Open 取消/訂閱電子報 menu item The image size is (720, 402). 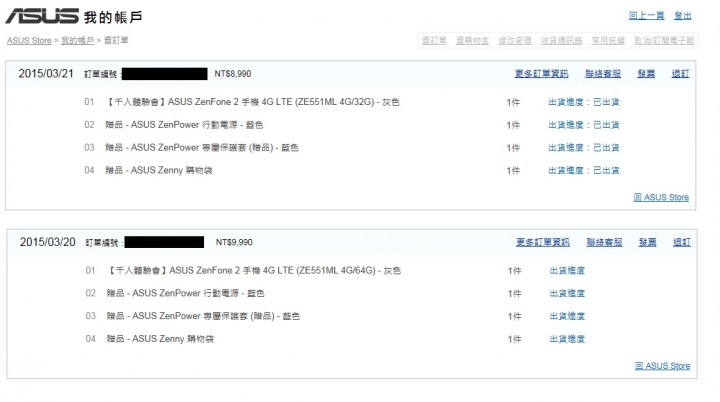click(x=664, y=40)
